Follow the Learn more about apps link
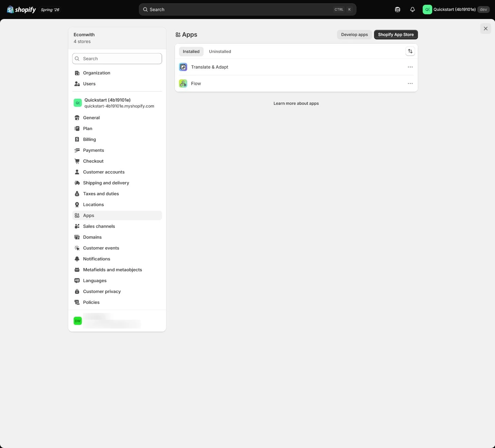 pyautogui.click(x=296, y=104)
